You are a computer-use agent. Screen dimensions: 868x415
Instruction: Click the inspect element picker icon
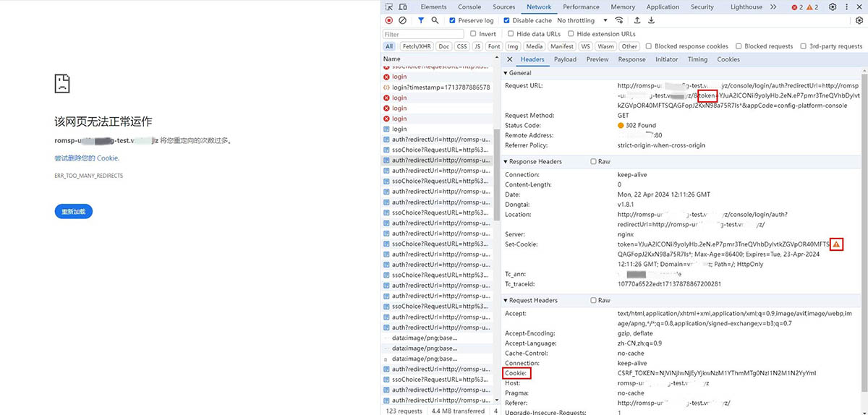pyautogui.click(x=390, y=7)
